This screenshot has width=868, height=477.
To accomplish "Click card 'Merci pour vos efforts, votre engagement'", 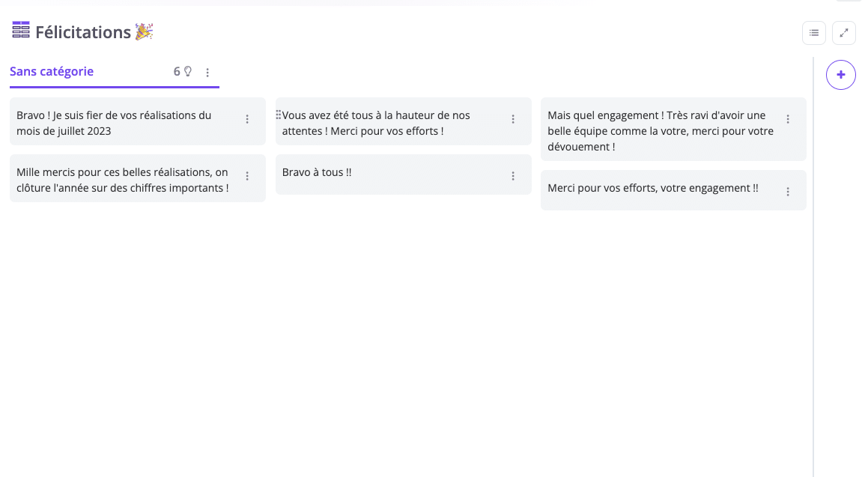I will tap(652, 189).
